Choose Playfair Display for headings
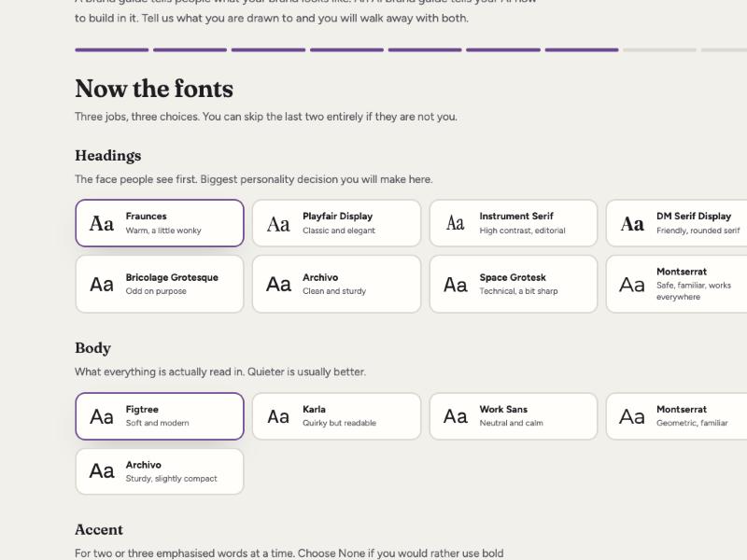The height and width of the screenshot is (560, 747). click(x=336, y=223)
